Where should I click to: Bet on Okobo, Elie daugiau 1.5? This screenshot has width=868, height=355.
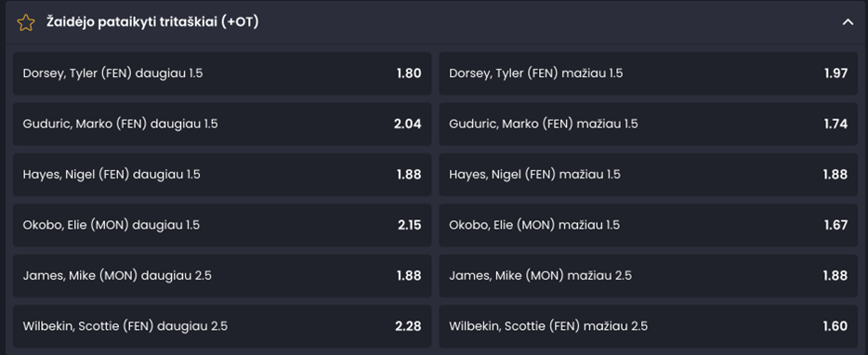[222, 225]
